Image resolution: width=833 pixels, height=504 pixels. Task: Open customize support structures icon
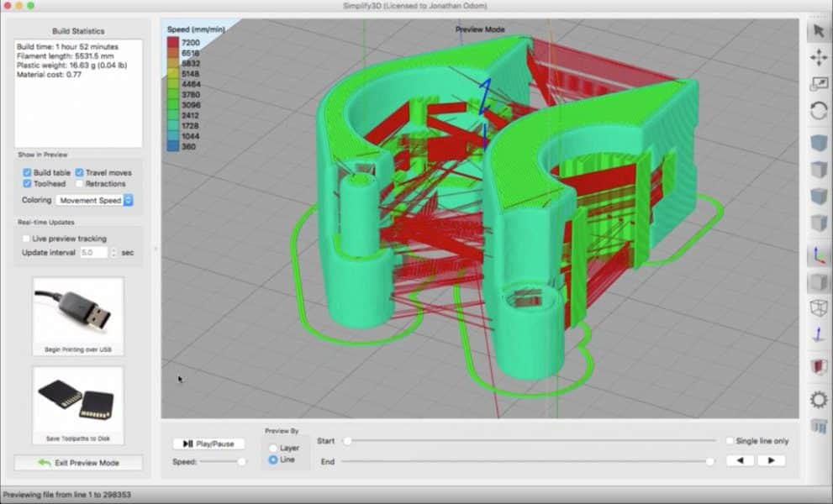pyautogui.click(x=819, y=426)
